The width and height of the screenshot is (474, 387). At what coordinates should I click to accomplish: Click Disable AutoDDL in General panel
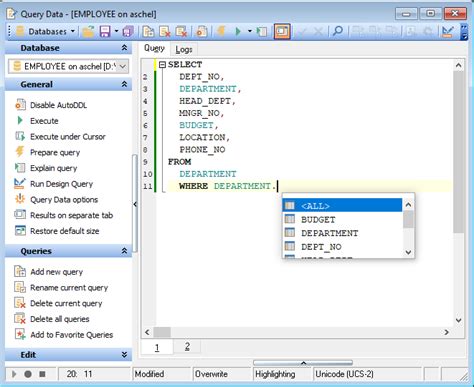pos(51,105)
